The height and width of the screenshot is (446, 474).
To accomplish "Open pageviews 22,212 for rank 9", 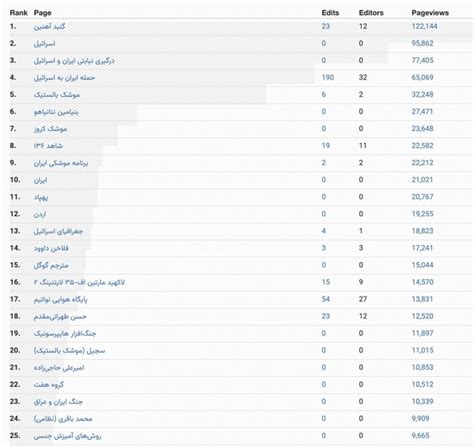I will 422,163.
